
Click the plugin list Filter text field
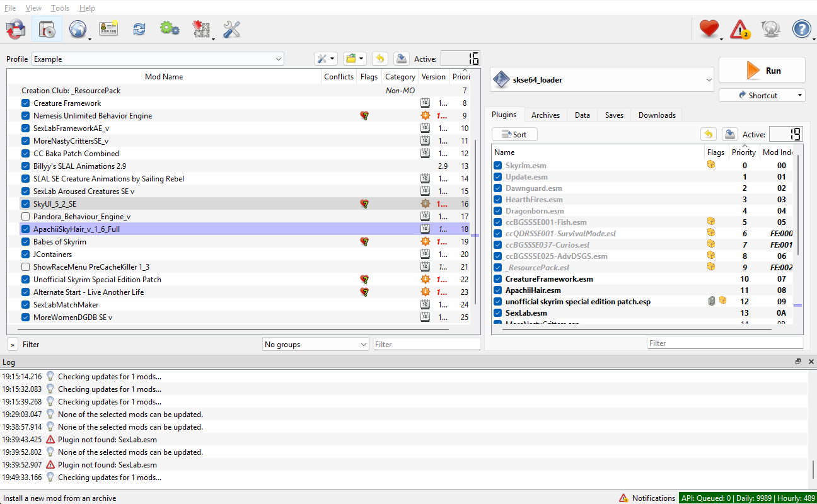click(725, 343)
